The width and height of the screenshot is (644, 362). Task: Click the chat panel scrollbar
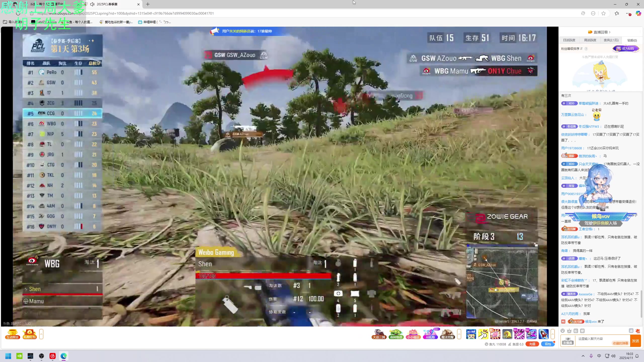click(641, 304)
